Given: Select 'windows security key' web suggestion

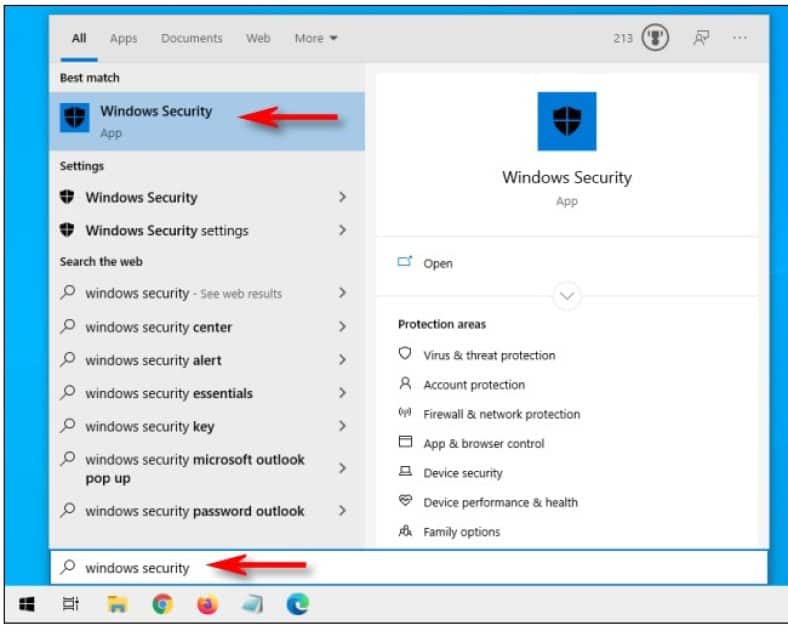Looking at the screenshot, I should [207, 427].
